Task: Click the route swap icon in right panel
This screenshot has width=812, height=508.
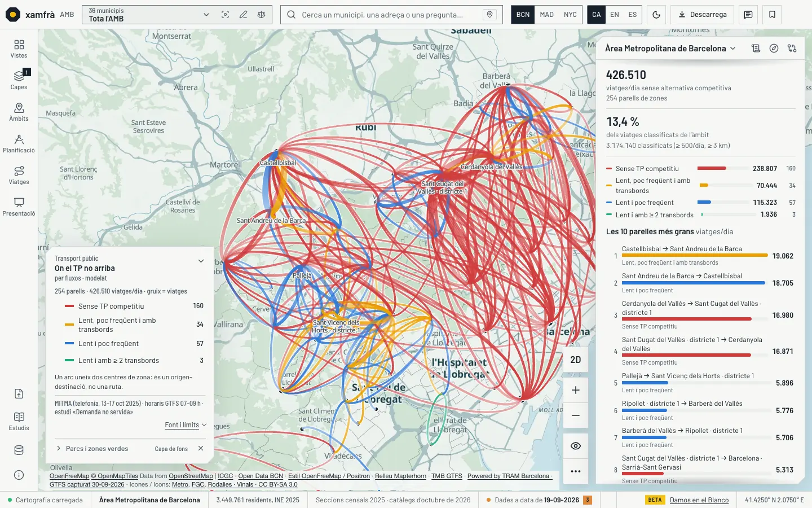Action: [792, 49]
